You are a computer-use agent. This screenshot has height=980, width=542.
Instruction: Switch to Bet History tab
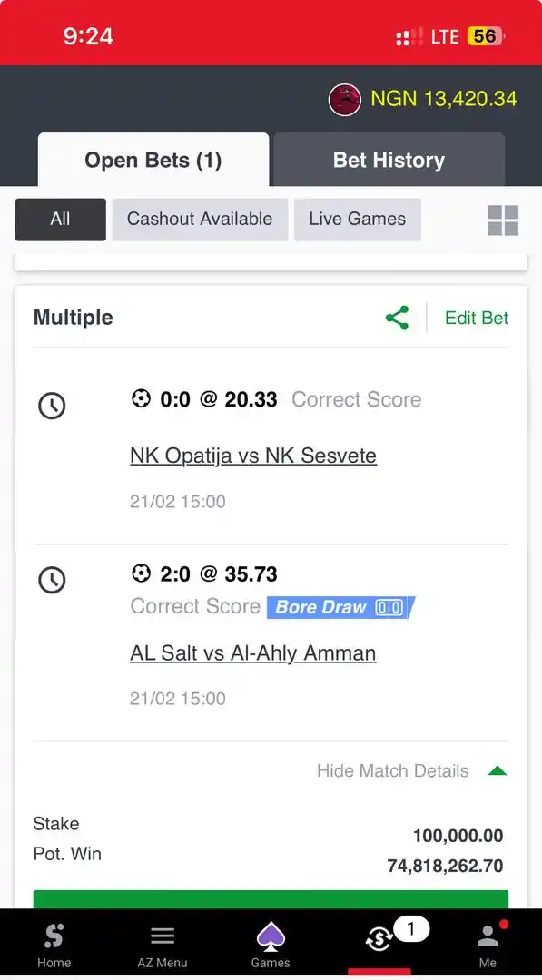point(389,160)
